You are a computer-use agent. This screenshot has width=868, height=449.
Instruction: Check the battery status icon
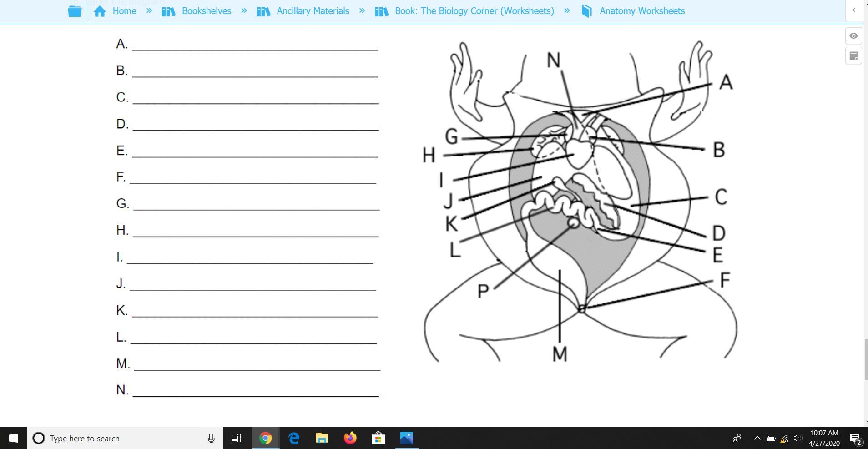[771, 438]
